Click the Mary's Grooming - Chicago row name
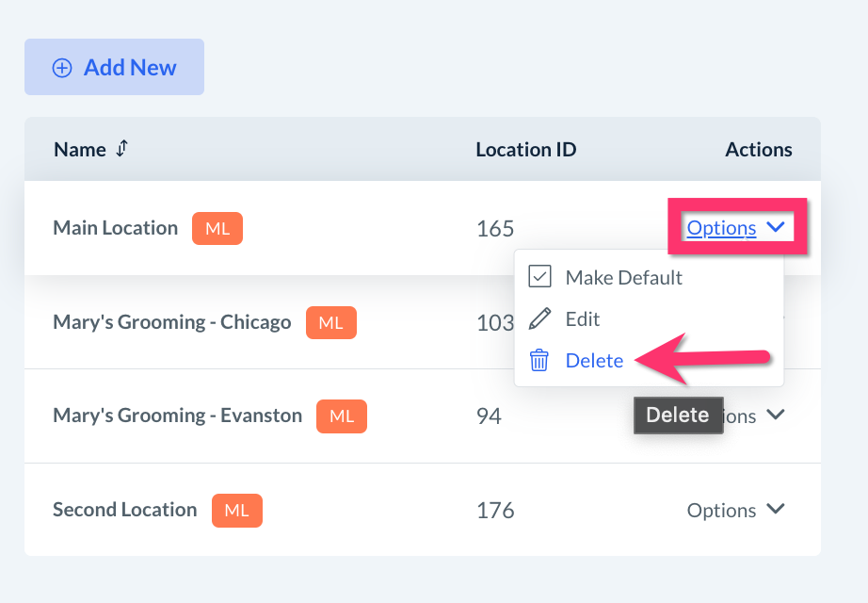The width and height of the screenshot is (868, 603). (x=171, y=322)
